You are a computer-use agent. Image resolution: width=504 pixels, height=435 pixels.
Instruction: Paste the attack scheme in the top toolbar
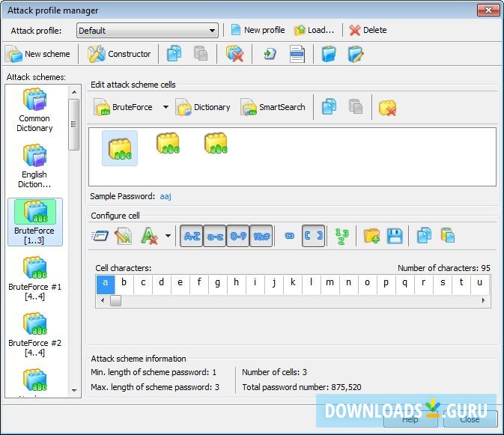(201, 54)
